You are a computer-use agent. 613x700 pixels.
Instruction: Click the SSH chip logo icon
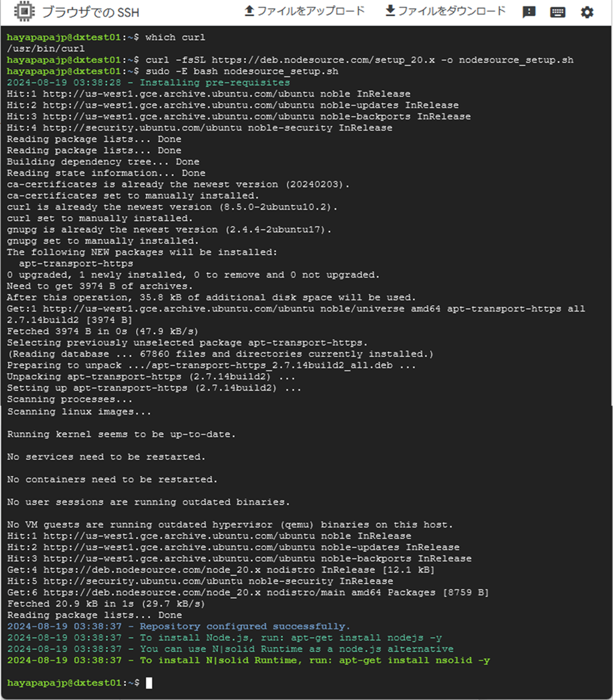point(24,12)
